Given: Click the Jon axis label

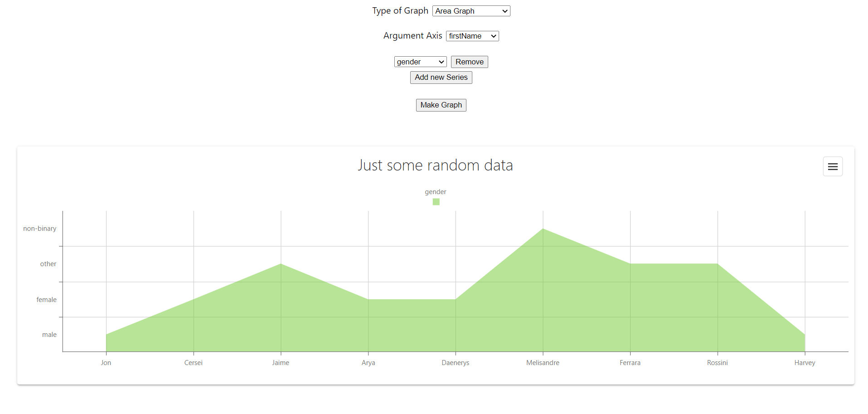Looking at the screenshot, I should 106,363.
